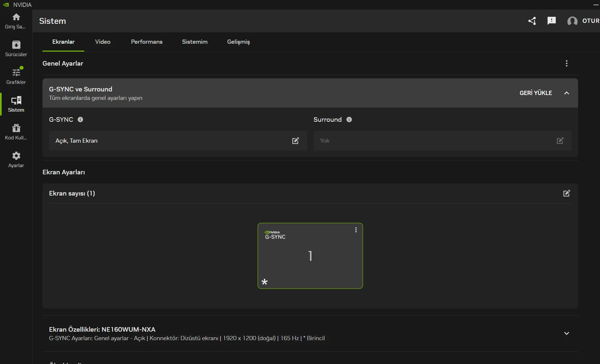Click the Sistem page title
The image size is (600, 364).
coord(53,21)
